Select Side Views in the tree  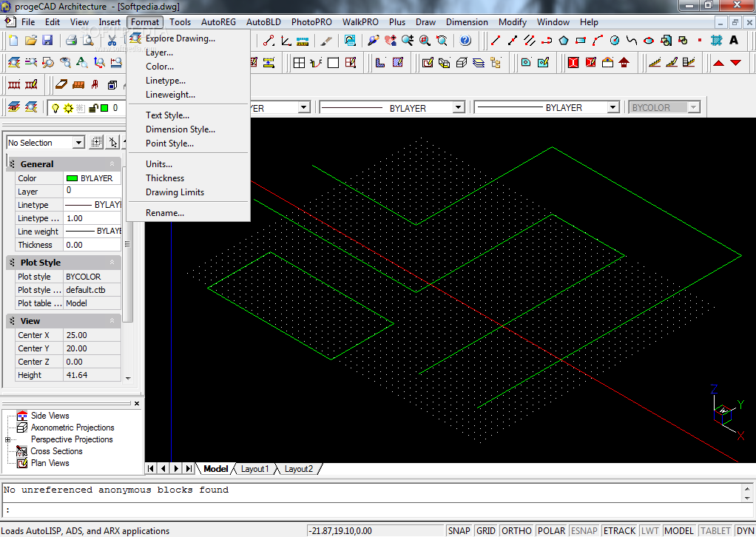coord(50,416)
